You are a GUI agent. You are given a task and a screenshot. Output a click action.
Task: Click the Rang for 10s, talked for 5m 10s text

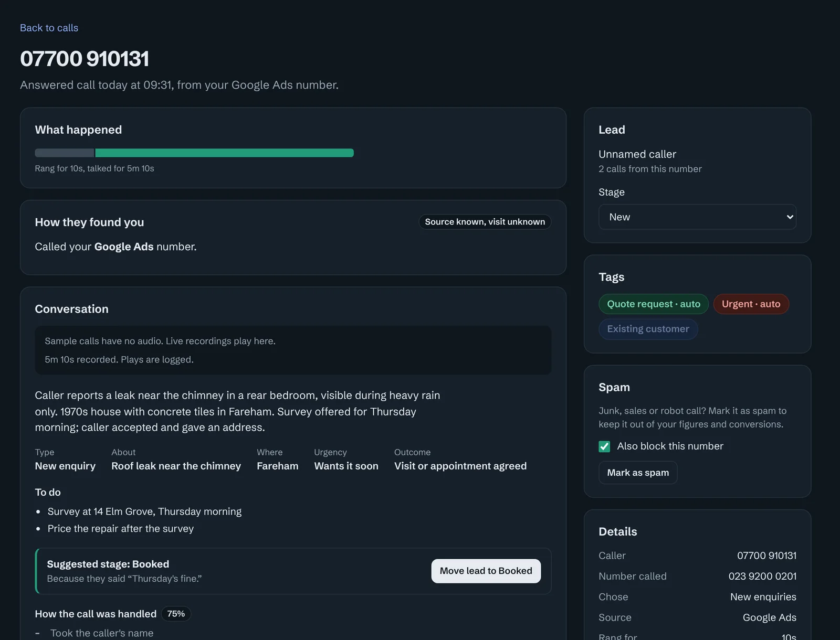coord(94,168)
